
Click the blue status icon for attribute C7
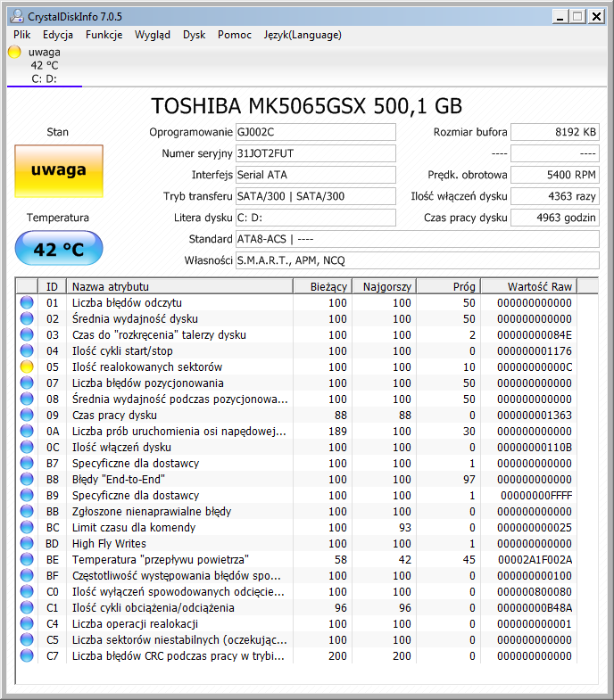point(27,655)
